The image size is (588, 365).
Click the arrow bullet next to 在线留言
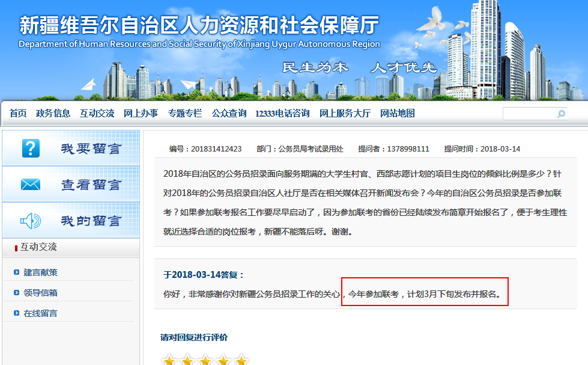pos(16,313)
